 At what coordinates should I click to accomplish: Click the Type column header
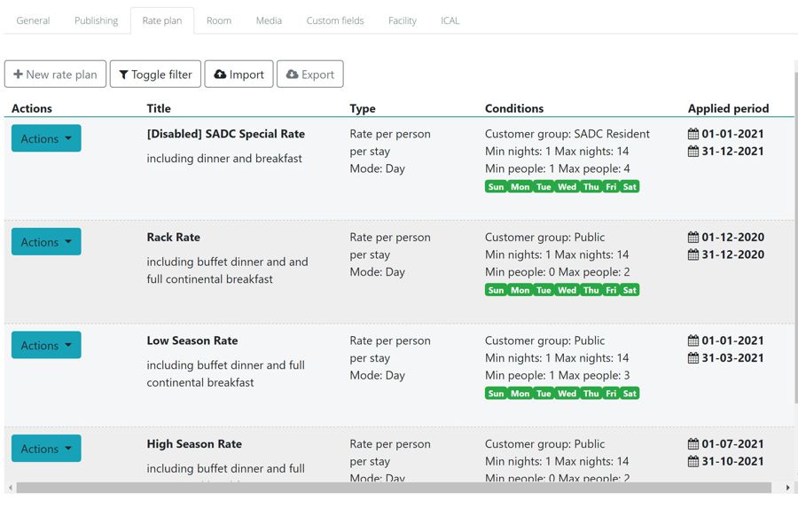[363, 108]
